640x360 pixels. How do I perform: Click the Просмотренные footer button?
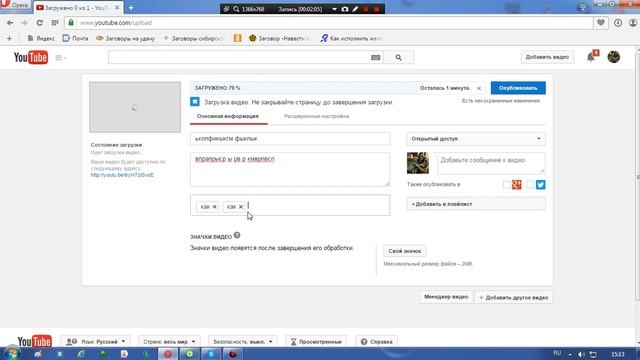tap(316, 342)
